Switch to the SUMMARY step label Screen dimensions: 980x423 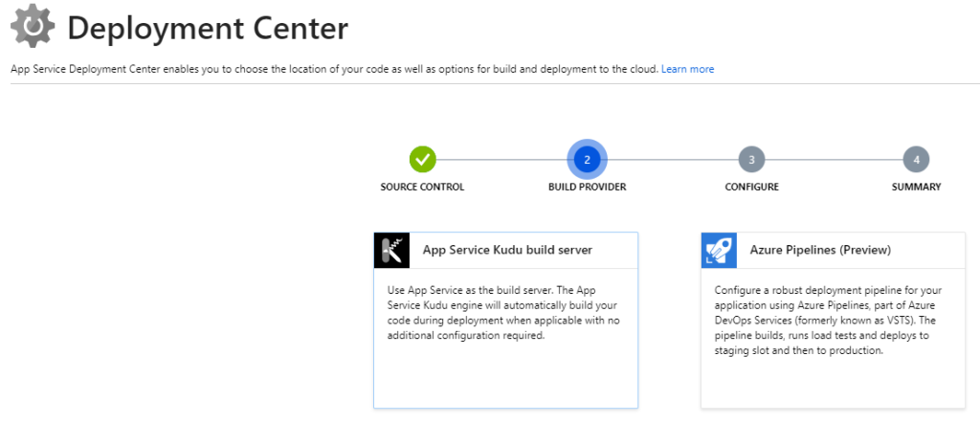[x=916, y=187]
